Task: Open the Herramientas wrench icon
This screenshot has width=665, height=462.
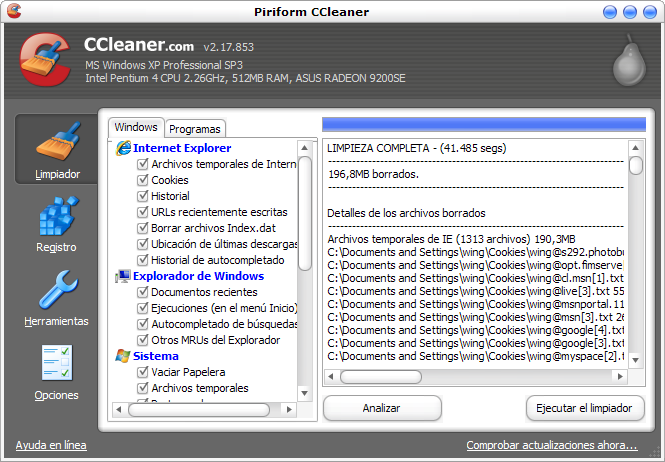Action: pyautogui.click(x=57, y=290)
